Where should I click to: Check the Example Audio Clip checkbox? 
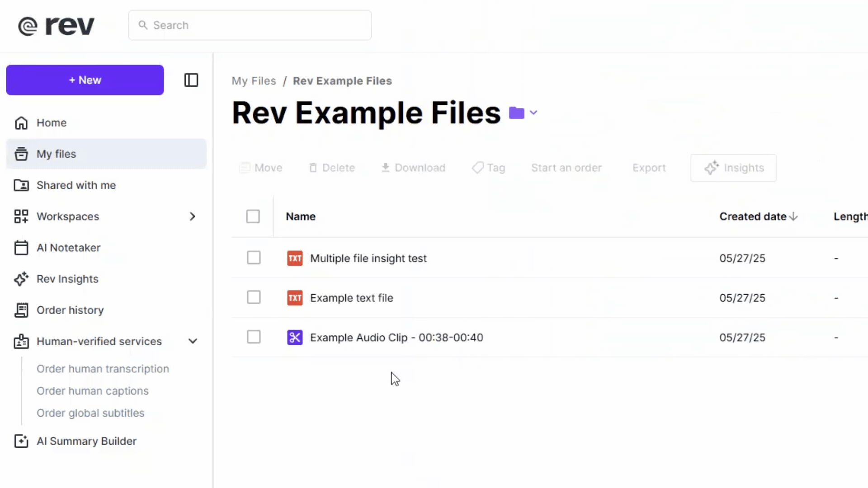tap(254, 337)
